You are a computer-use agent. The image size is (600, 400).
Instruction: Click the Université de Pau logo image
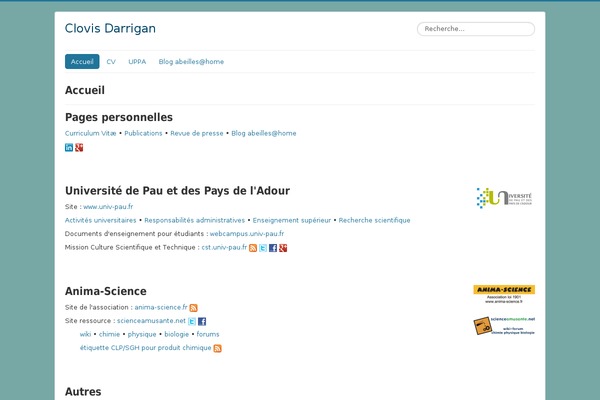pyautogui.click(x=504, y=198)
